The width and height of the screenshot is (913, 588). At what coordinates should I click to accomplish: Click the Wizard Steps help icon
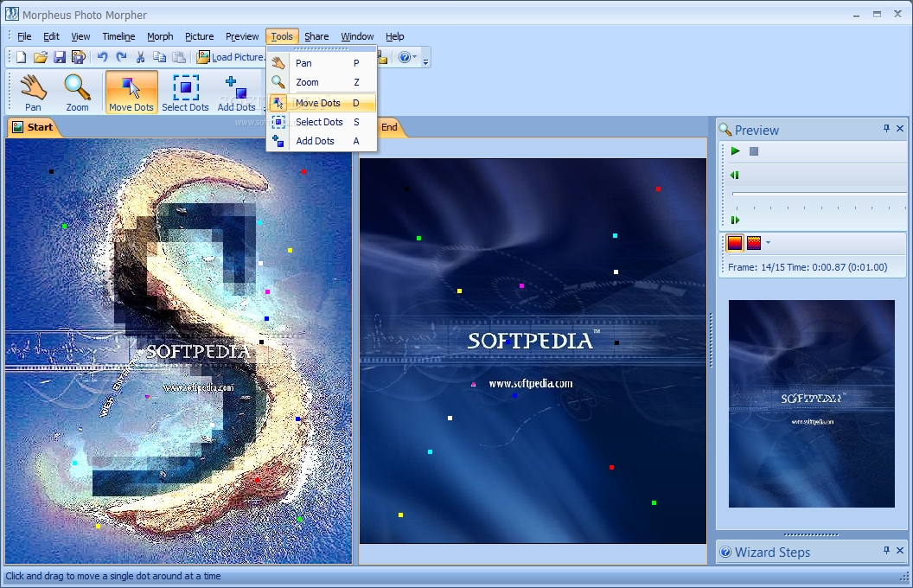[x=725, y=552]
